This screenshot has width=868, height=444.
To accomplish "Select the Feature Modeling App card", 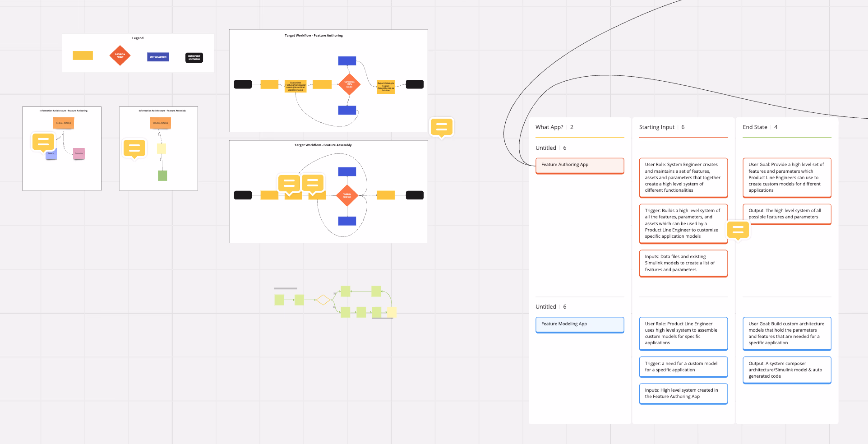I will [579, 324].
